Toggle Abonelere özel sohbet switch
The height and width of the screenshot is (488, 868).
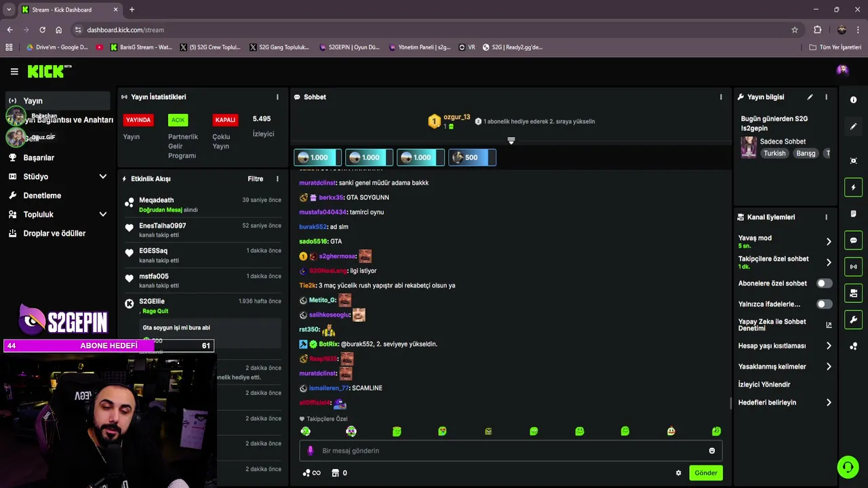coord(824,283)
